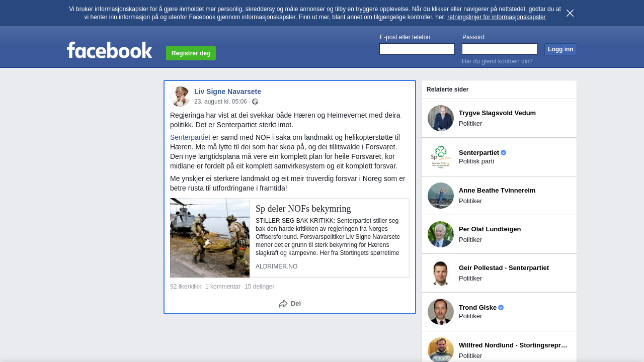Close the cookie notice banner
This screenshot has width=644, height=362.
point(570,13)
